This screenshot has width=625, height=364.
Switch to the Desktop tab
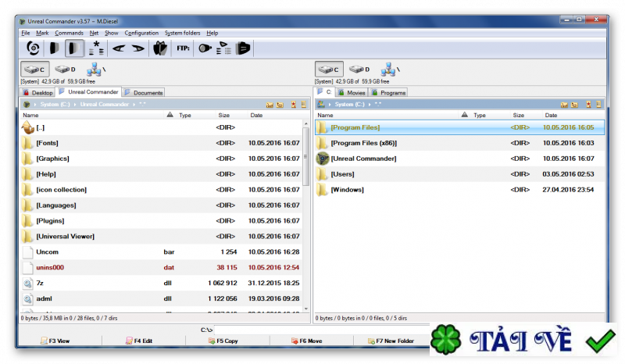point(37,92)
